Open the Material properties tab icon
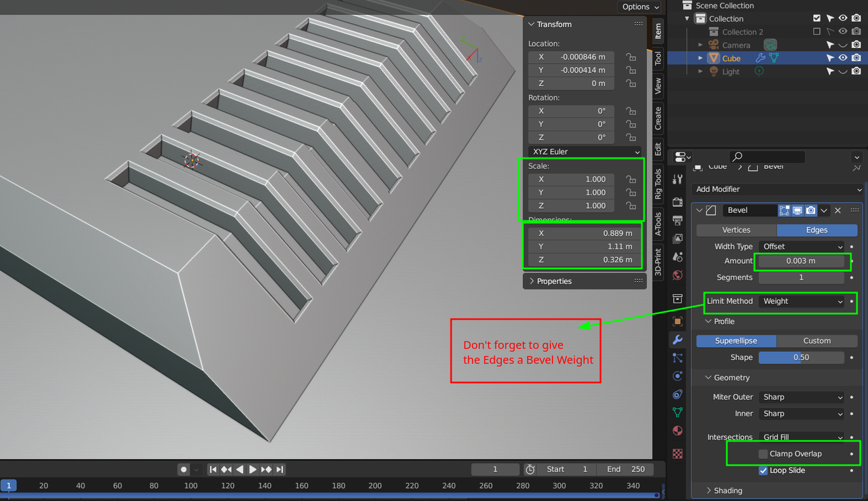Viewport: 868px width, 501px height. 677,430
